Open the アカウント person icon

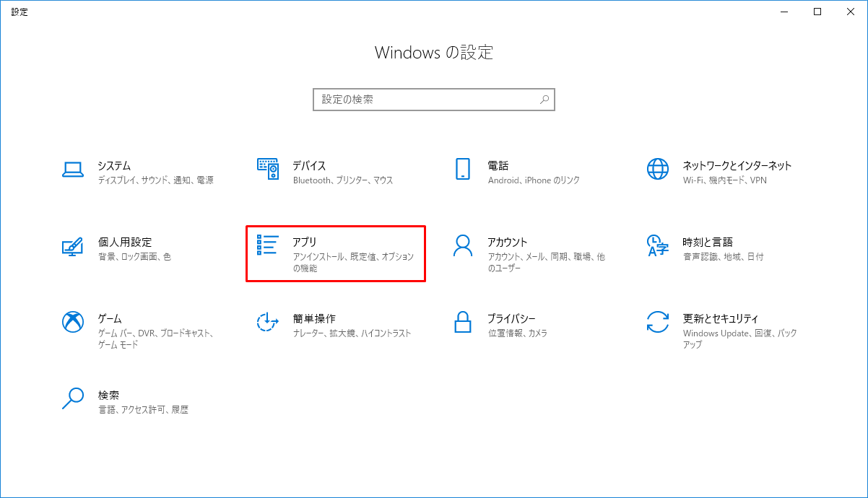(463, 245)
